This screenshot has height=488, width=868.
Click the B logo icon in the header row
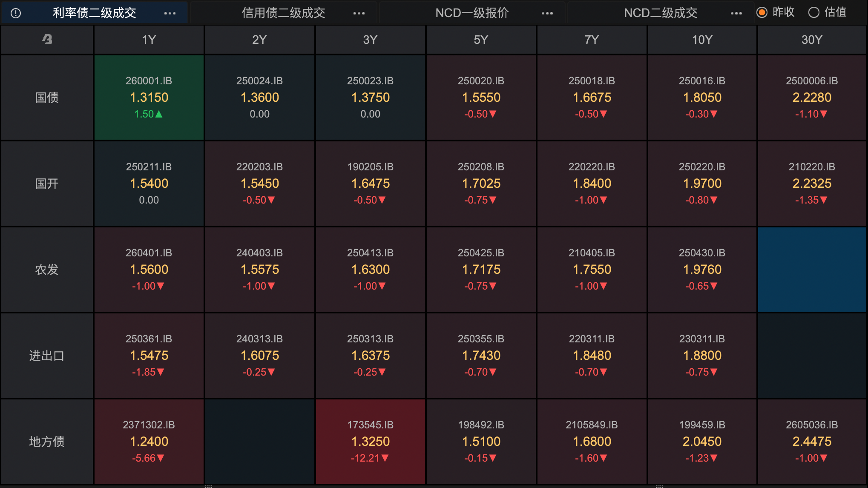pos(47,40)
